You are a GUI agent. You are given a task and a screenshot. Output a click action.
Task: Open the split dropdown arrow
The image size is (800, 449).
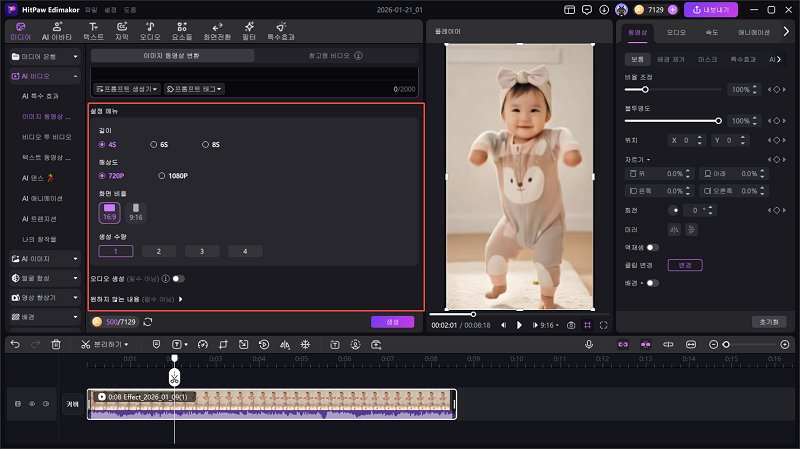(127, 345)
